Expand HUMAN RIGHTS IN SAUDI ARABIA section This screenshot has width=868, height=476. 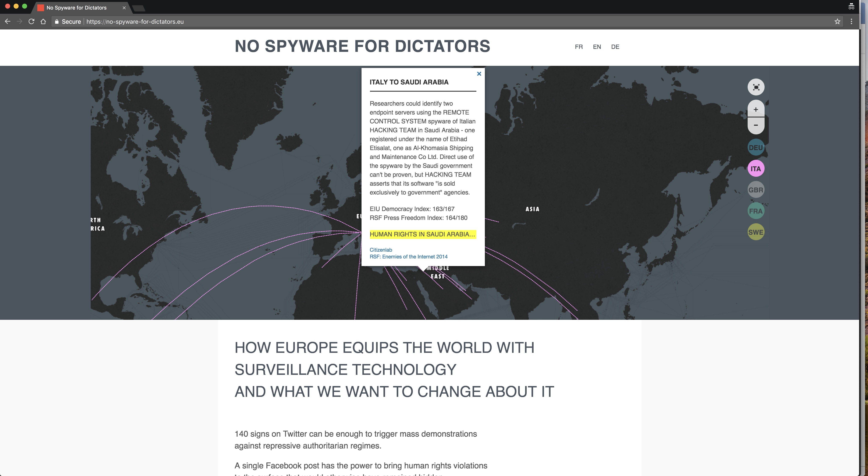[422, 234]
